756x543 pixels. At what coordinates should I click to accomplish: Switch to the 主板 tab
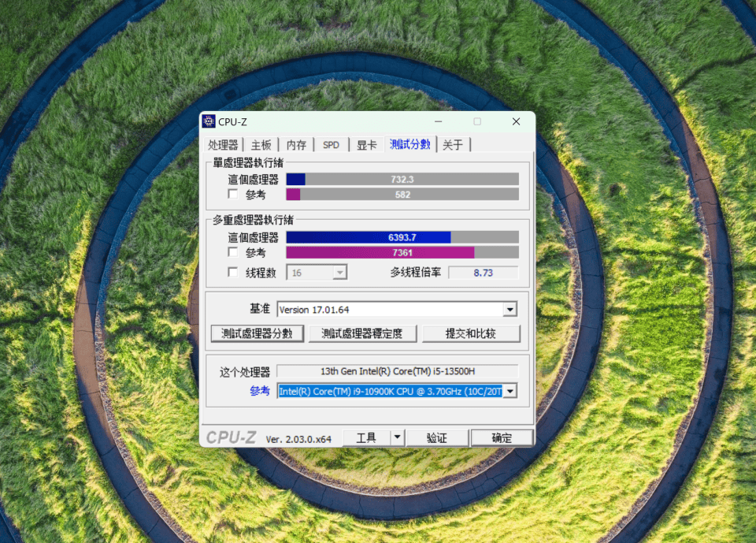tap(261, 145)
